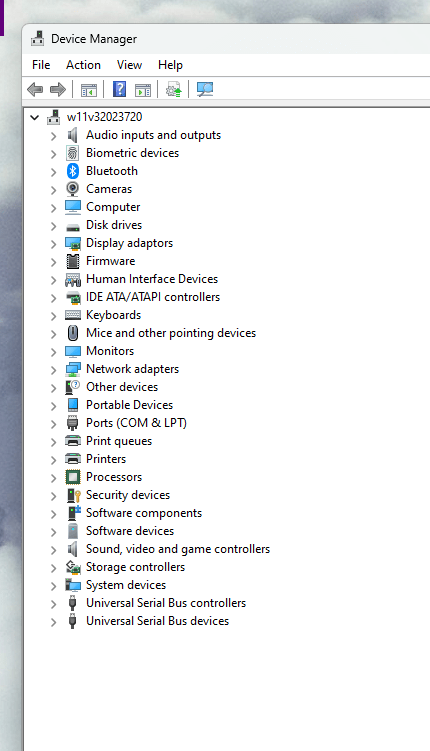Select the Print queues label
This screenshot has width=430, height=751.
(119, 441)
